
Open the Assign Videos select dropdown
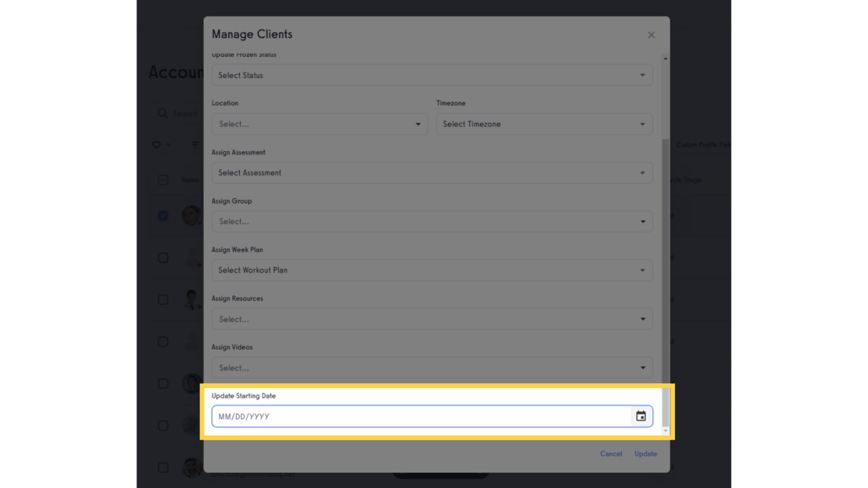click(432, 367)
